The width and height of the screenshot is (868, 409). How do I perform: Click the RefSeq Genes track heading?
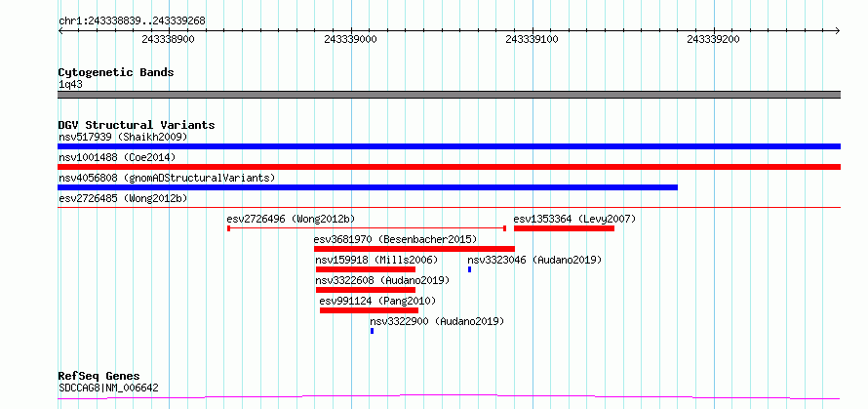tap(99, 377)
